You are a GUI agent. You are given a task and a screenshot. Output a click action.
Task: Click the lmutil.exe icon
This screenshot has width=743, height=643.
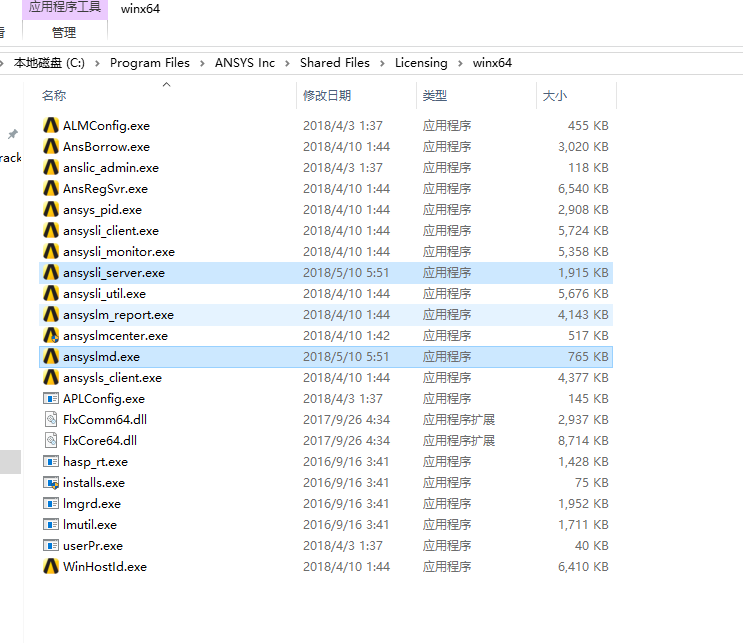click(51, 525)
